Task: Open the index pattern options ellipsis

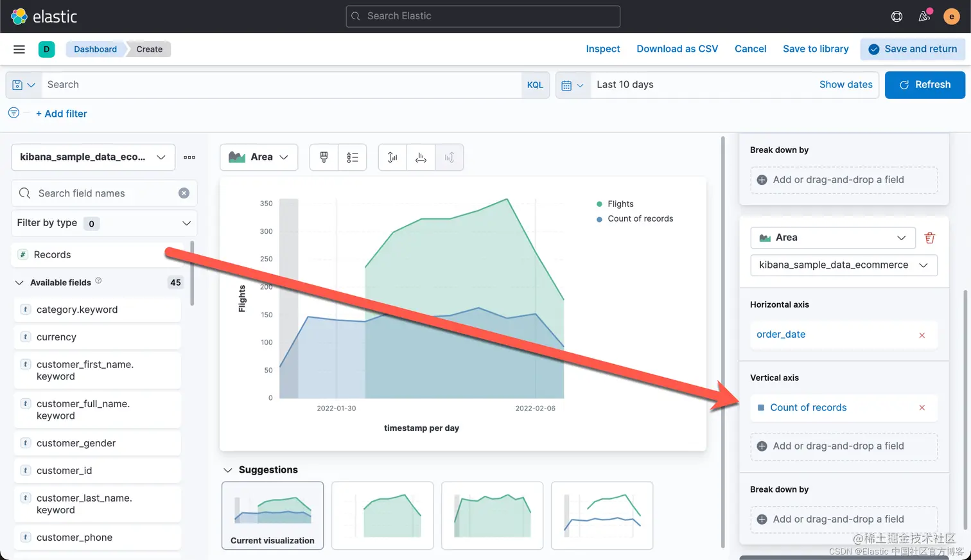Action: point(189,157)
